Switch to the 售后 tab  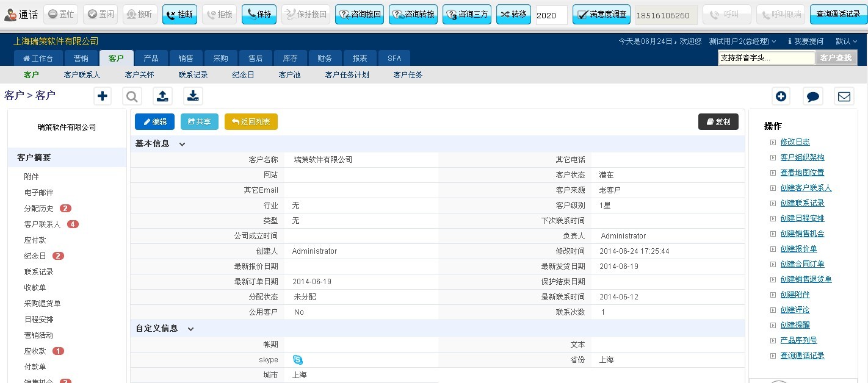pyautogui.click(x=256, y=59)
